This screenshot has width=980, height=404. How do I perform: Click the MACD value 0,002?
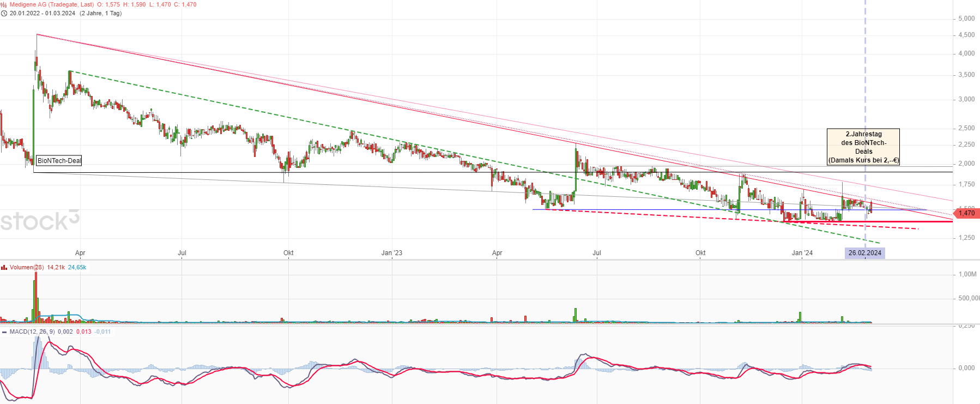tap(65, 331)
